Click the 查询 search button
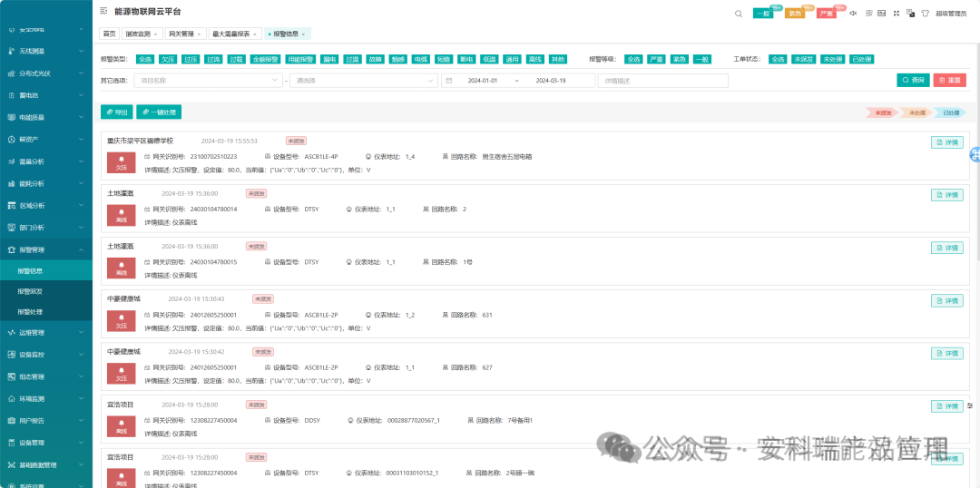The image size is (980, 488). [x=913, y=80]
